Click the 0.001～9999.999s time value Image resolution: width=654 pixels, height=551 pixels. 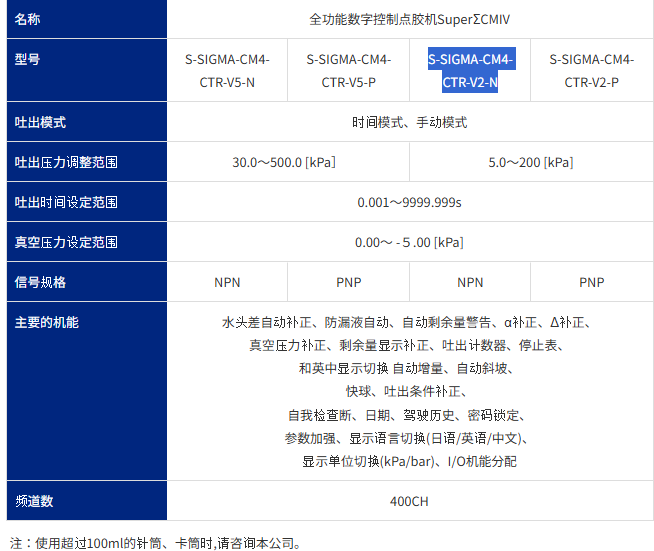[x=410, y=203]
